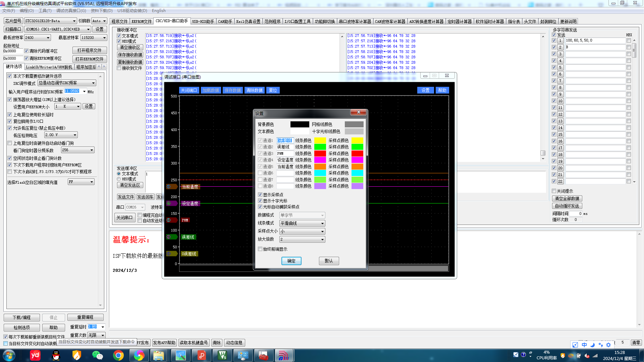
Task: Open IRC调节模式 dropdown
Action: click(67, 83)
